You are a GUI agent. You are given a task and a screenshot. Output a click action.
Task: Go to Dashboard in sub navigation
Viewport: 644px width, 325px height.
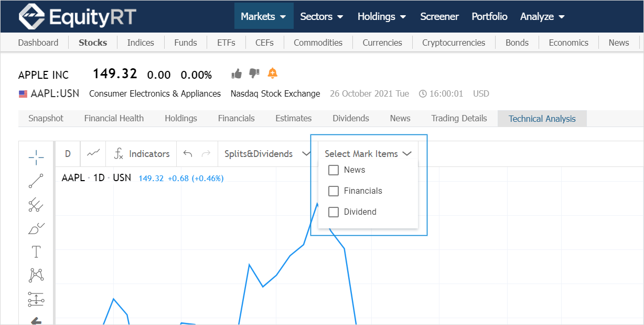(38, 43)
